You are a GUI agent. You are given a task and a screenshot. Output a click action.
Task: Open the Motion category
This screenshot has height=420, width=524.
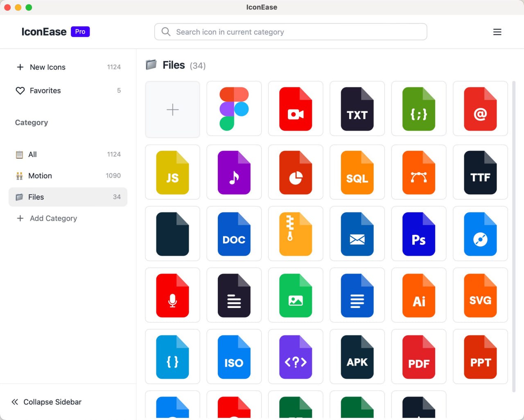tap(40, 176)
